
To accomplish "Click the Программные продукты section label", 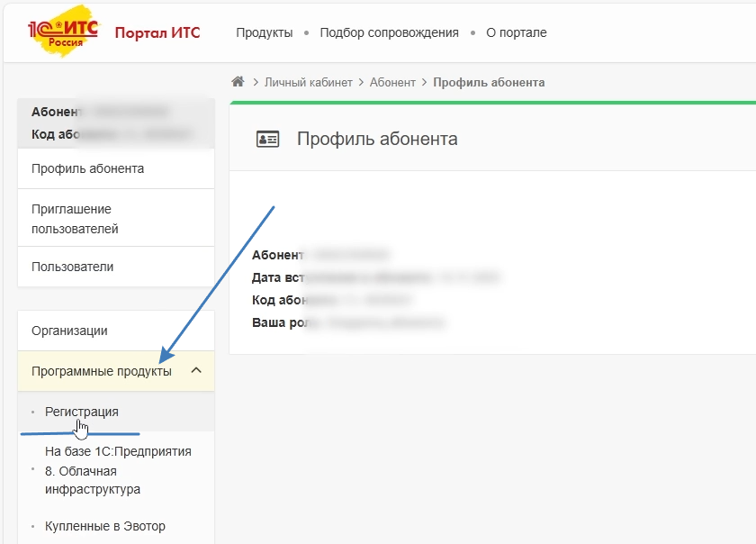I will click(x=101, y=371).
